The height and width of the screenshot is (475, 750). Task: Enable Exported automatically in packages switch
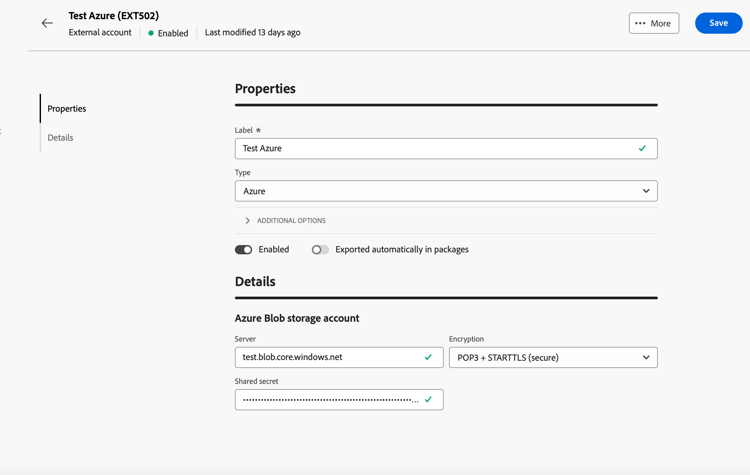320,250
